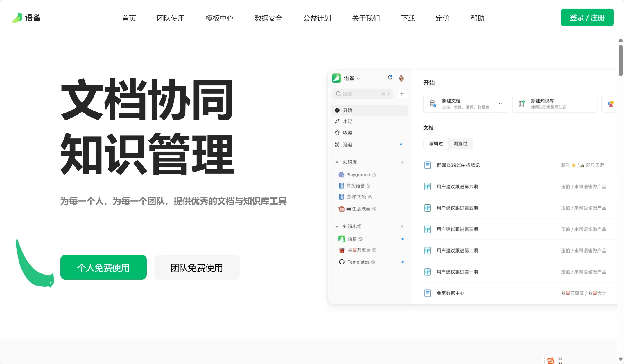Expand the 新建文档 dropdown arrow

coord(500,104)
